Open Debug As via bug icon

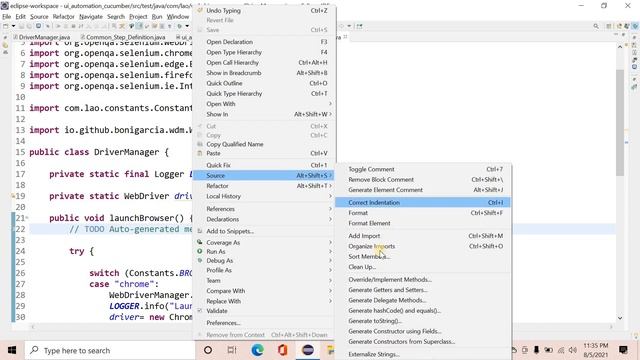click(200, 260)
